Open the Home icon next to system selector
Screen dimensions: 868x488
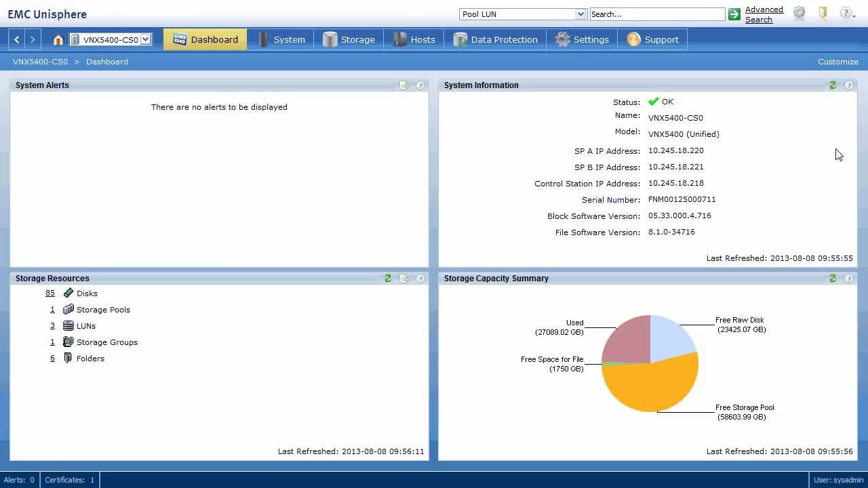point(58,40)
